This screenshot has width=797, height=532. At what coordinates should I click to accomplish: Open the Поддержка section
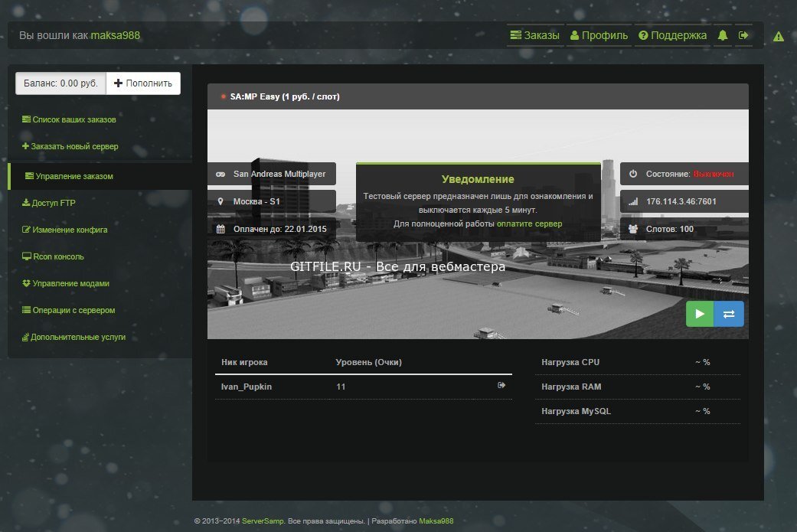click(x=672, y=35)
